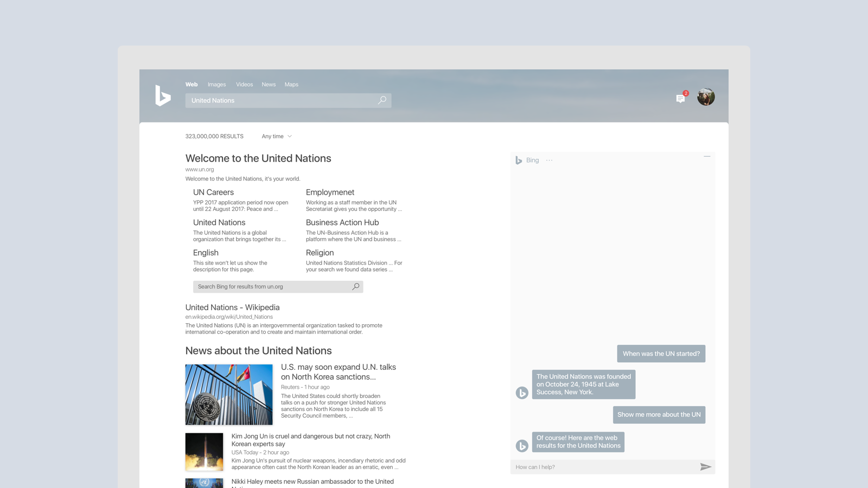The height and width of the screenshot is (488, 868).
Task: Click the 'When was the UN started?' message
Action: pos(661,354)
